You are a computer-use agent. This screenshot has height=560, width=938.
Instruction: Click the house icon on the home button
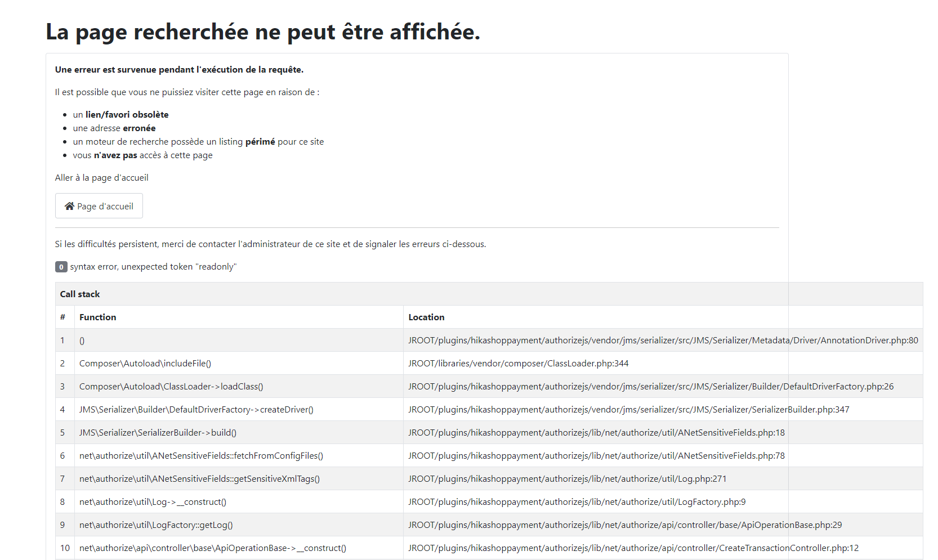(x=69, y=206)
